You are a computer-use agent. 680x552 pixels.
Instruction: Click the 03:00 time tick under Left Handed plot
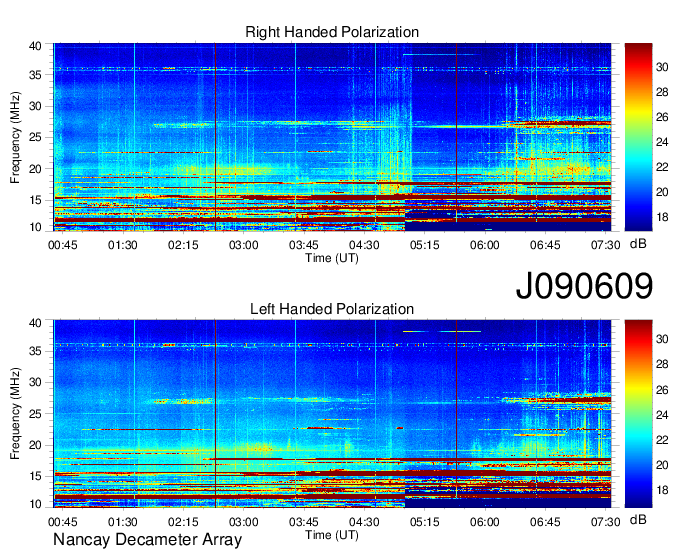click(x=243, y=522)
